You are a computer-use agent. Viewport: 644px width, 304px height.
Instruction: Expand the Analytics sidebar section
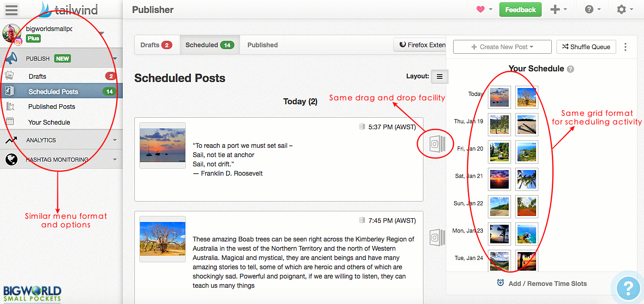[x=114, y=140]
